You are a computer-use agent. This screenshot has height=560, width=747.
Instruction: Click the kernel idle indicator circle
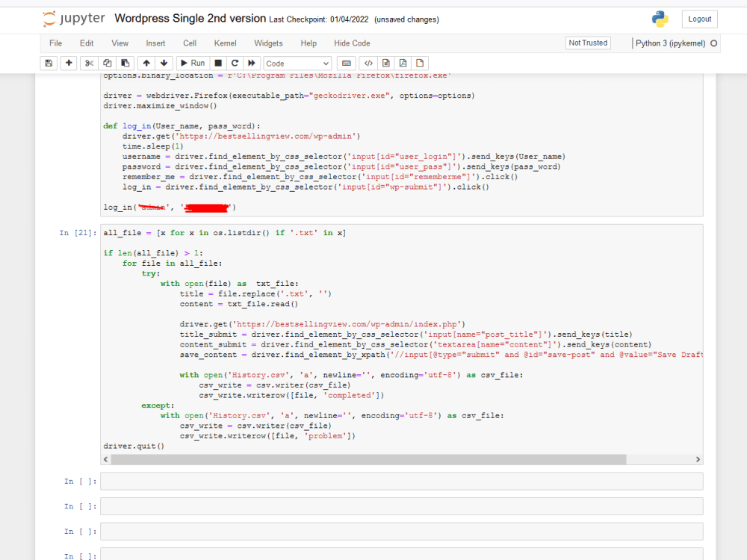click(713, 43)
